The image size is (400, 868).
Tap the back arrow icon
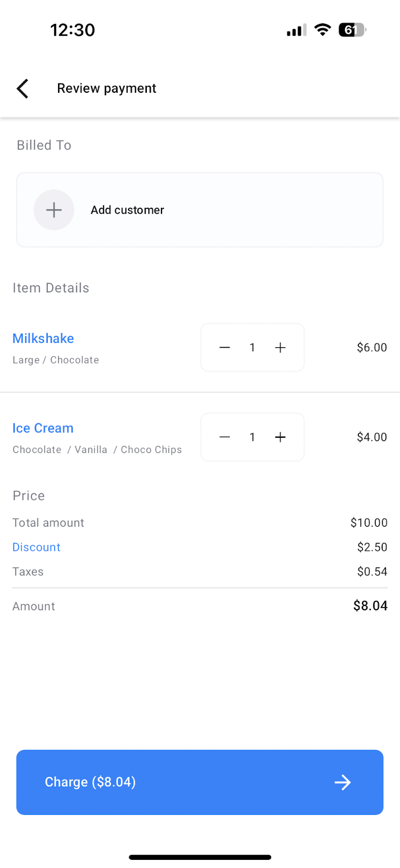tap(22, 88)
